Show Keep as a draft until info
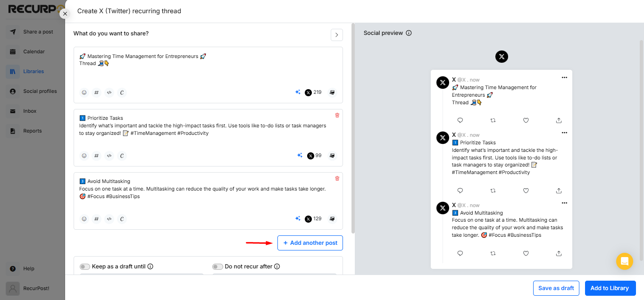This screenshot has height=300, width=644. (x=150, y=267)
